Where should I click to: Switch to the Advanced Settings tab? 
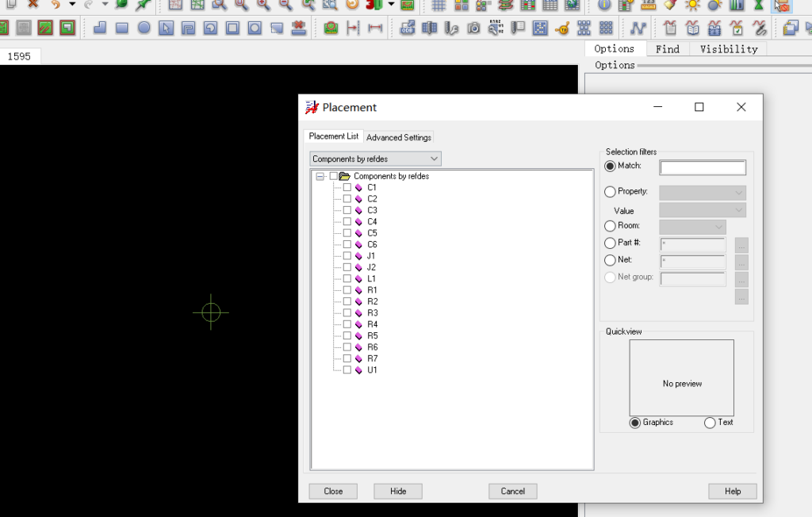pos(399,137)
